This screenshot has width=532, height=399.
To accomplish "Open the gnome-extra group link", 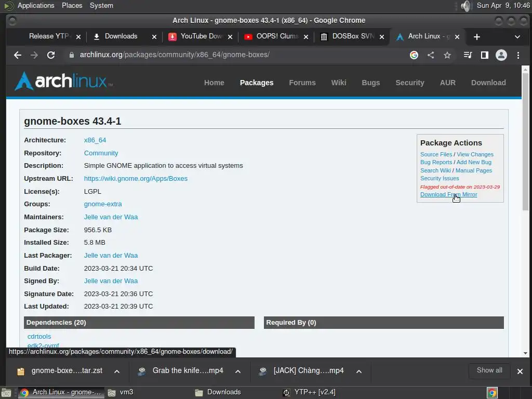I will click(103, 204).
